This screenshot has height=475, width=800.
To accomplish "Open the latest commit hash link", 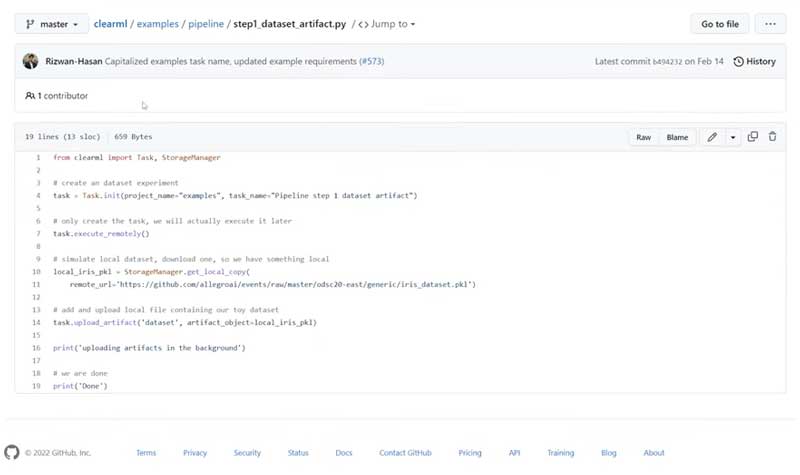I will pos(667,62).
